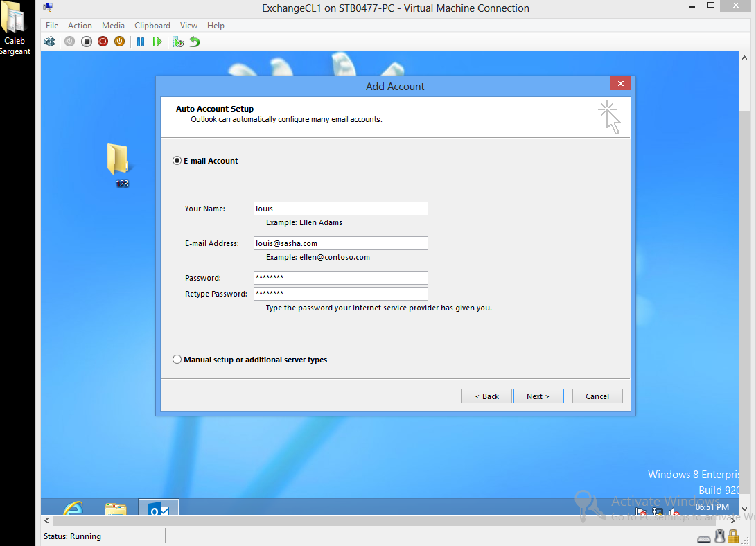Click the Action Center flag tray icon
The height and width of the screenshot is (546, 756).
(641, 511)
